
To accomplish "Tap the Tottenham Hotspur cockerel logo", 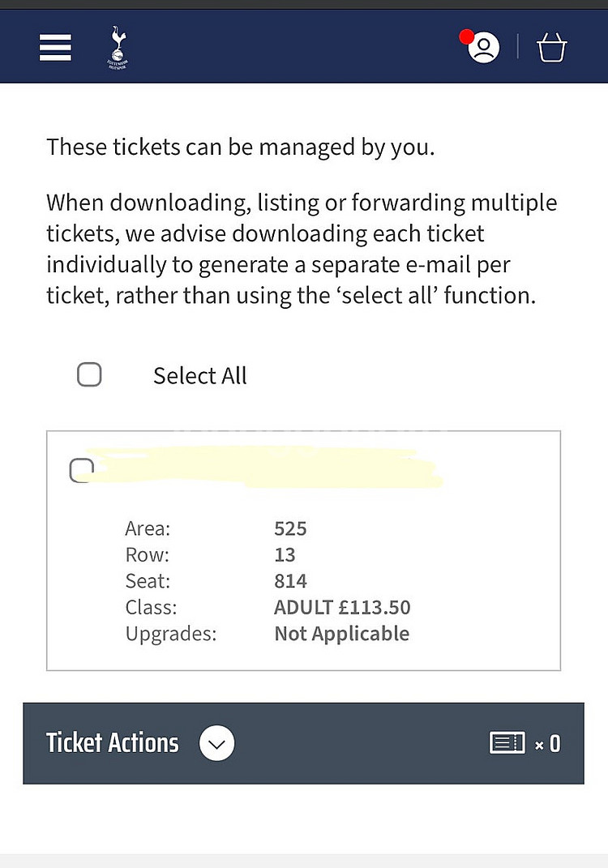I will (118, 47).
